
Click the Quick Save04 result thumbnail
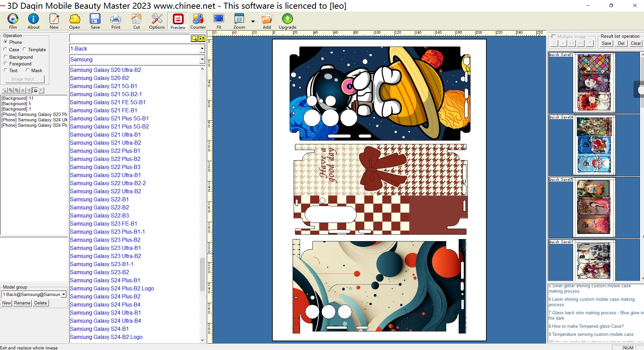coord(594,145)
